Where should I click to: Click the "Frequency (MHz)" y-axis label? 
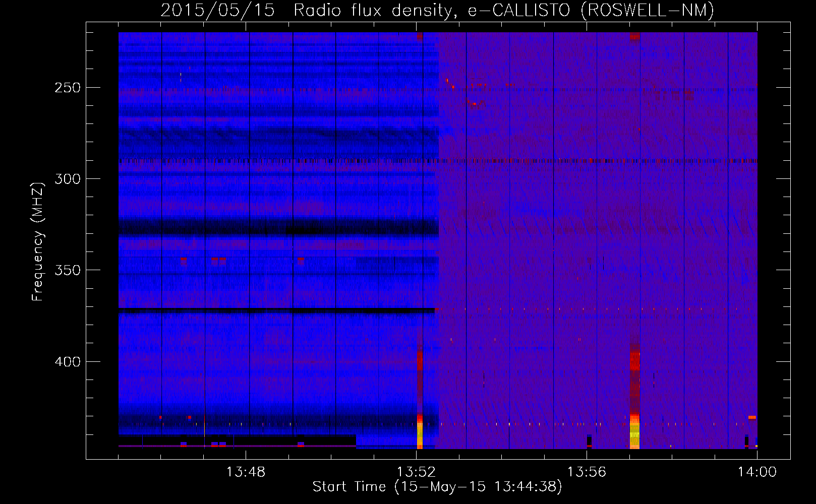(x=38, y=241)
